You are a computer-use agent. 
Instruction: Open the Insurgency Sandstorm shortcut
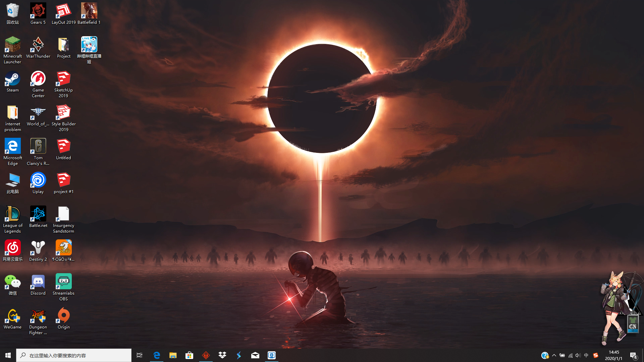(64, 220)
